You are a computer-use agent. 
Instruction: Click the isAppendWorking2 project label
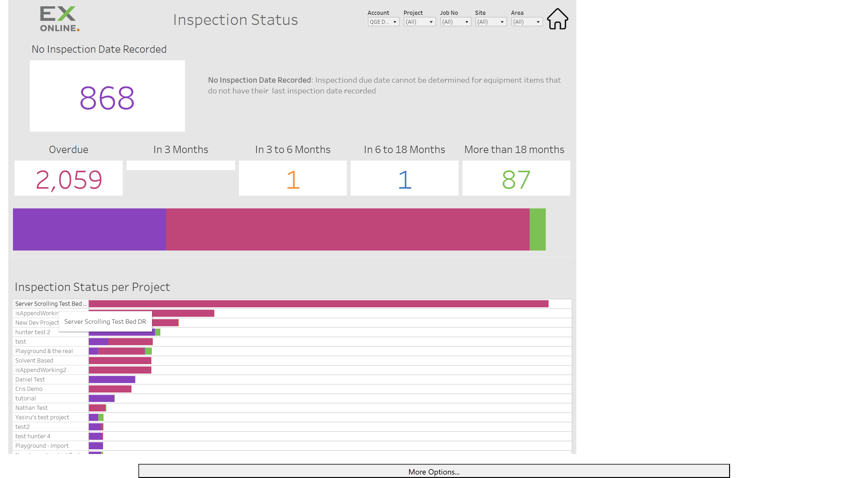pyautogui.click(x=41, y=370)
